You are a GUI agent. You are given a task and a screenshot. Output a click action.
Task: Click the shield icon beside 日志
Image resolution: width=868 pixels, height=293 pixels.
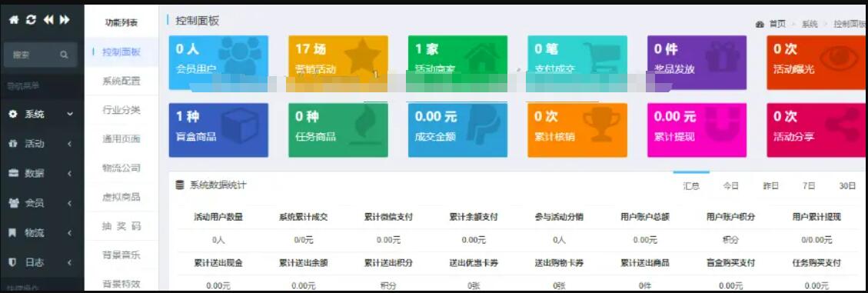pyautogui.click(x=13, y=262)
